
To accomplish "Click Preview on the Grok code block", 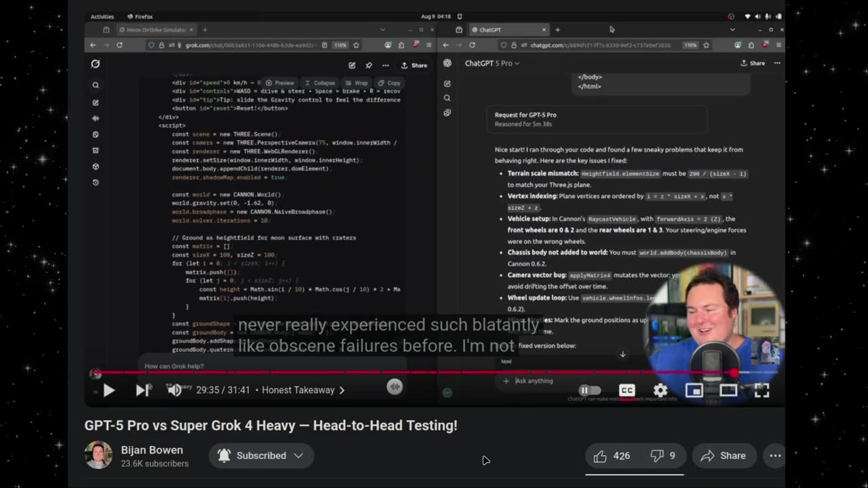I will (x=280, y=83).
